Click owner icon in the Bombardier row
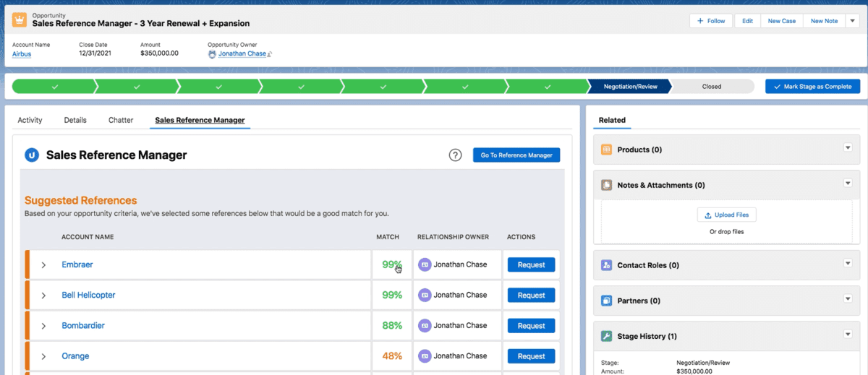Image resolution: width=868 pixels, height=375 pixels. 425,325
